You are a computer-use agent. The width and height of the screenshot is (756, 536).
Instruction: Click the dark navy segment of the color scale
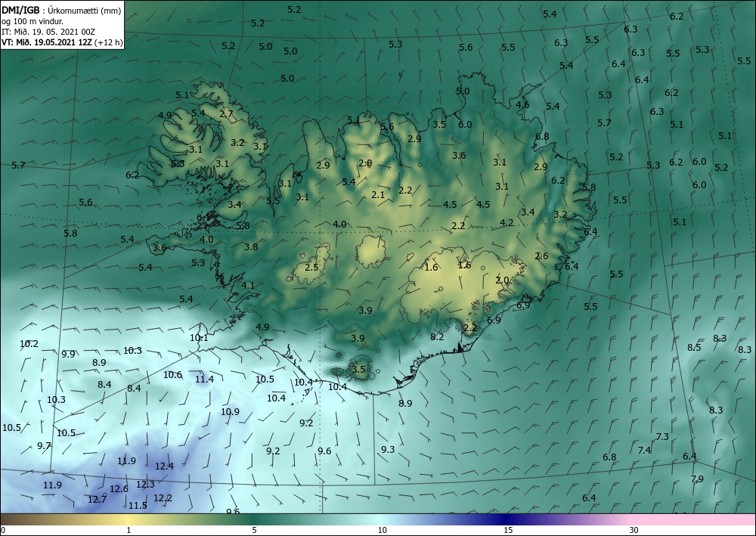click(x=503, y=519)
